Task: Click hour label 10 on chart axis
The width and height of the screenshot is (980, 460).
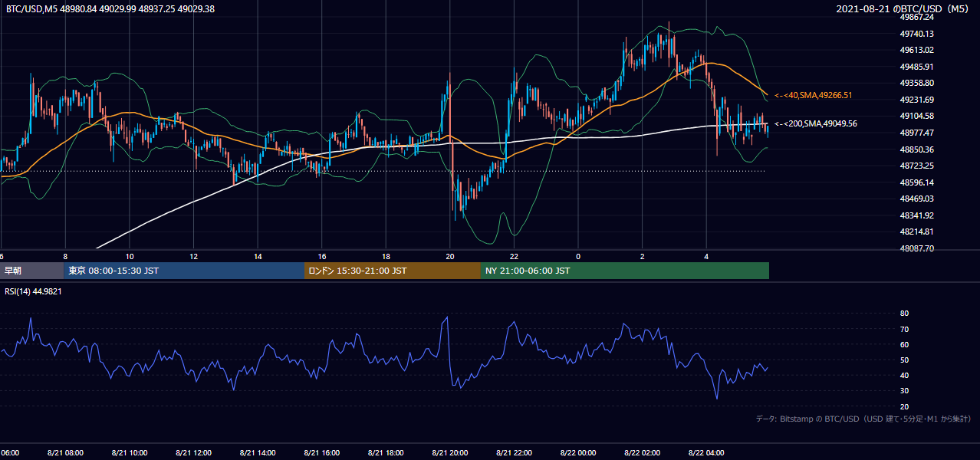Action: coord(130,256)
